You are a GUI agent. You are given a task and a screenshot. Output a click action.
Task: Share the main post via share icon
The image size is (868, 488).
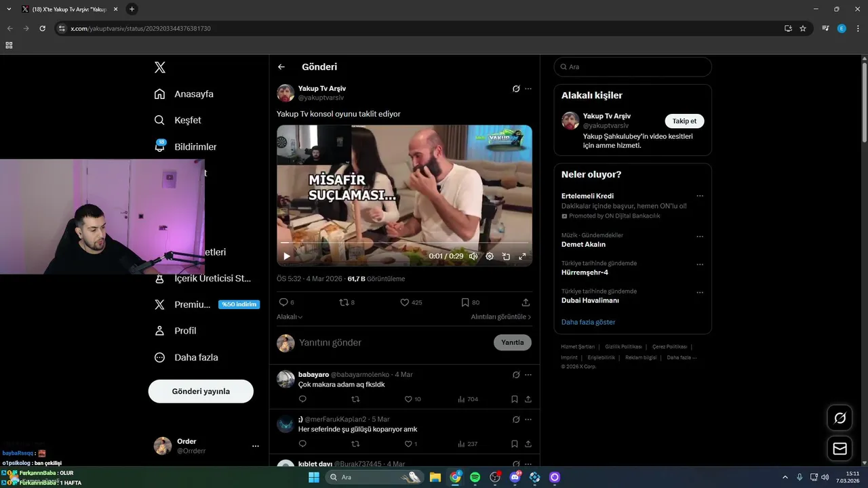click(x=526, y=302)
